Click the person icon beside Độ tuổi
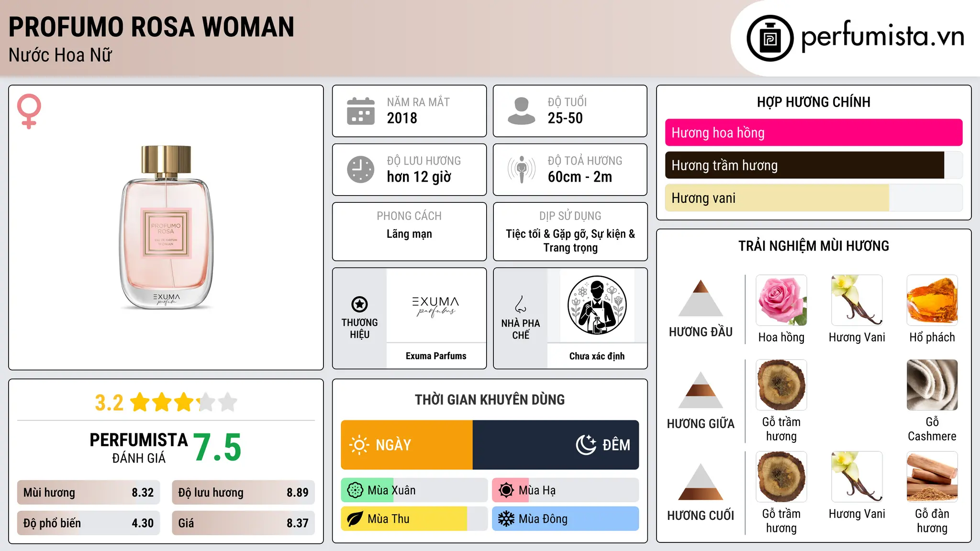980x551 pixels. pos(522,111)
